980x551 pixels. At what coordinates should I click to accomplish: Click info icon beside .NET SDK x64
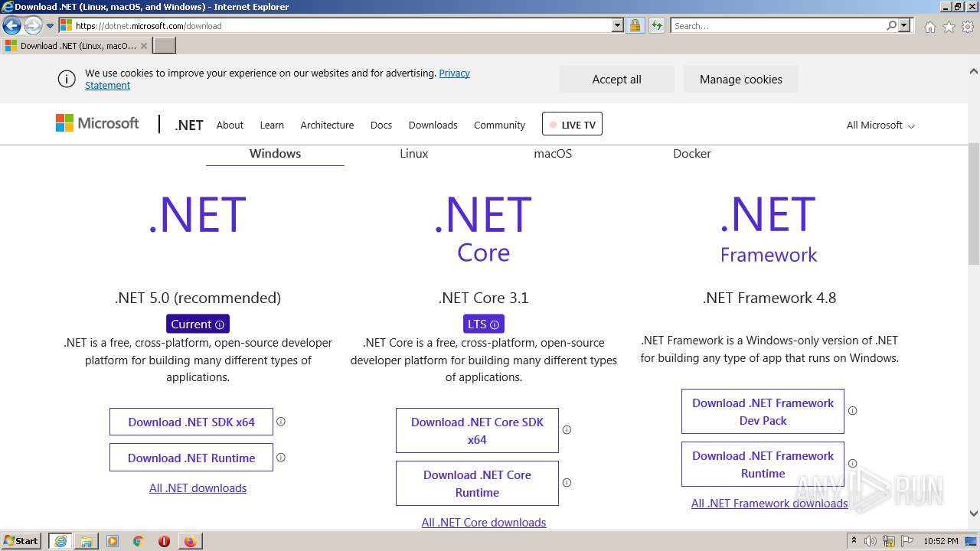point(281,421)
